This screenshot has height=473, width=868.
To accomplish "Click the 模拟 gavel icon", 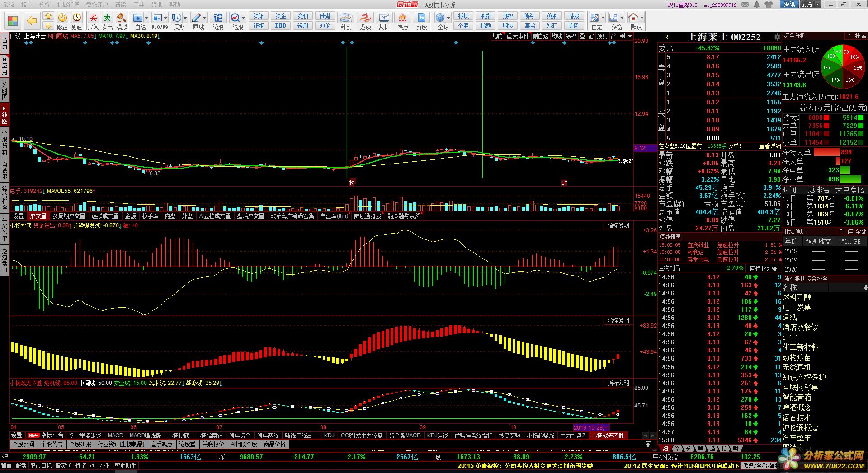I will [122, 18].
